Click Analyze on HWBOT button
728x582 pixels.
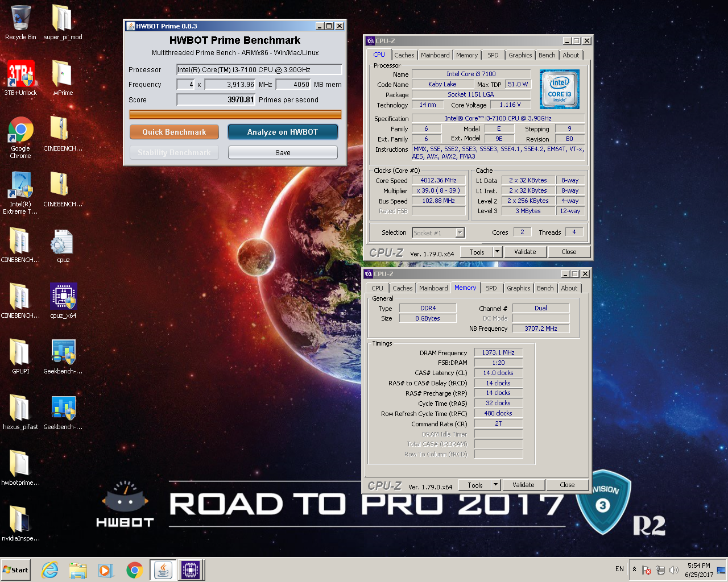(x=283, y=132)
